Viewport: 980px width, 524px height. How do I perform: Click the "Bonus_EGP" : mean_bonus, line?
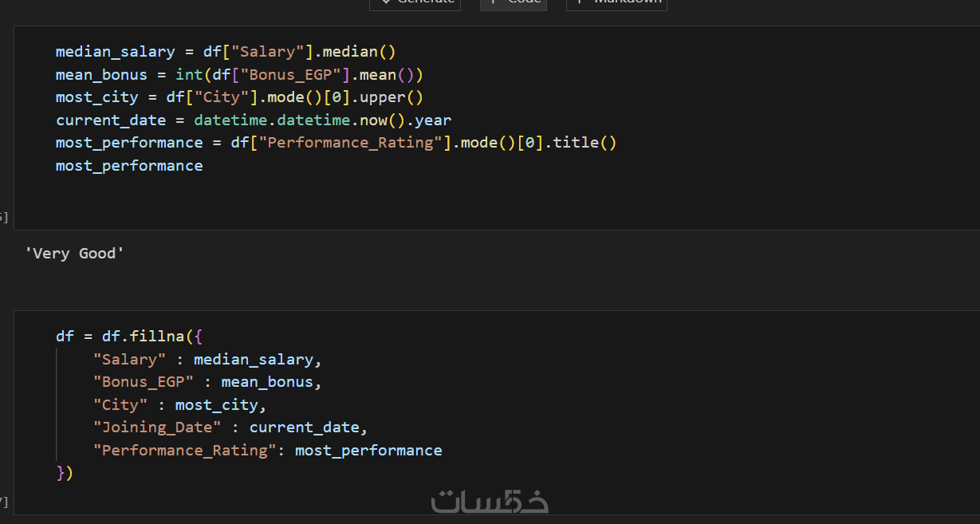(x=207, y=382)
